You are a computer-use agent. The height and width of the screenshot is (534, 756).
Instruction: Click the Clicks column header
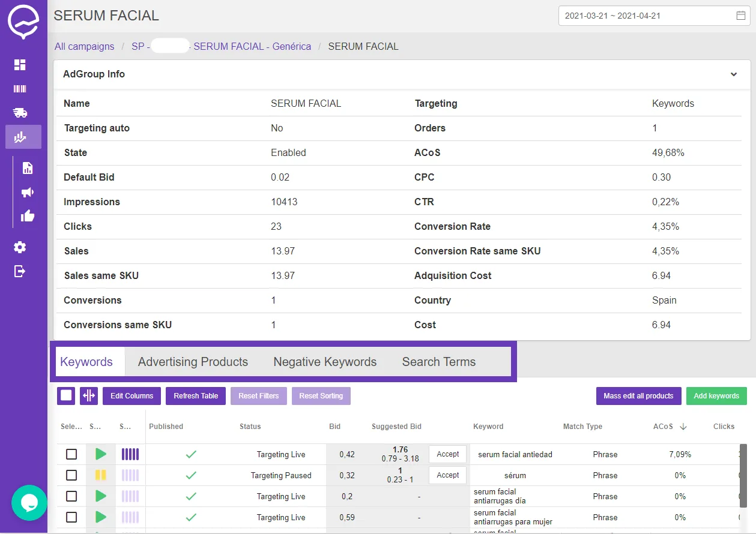[724, 427]
